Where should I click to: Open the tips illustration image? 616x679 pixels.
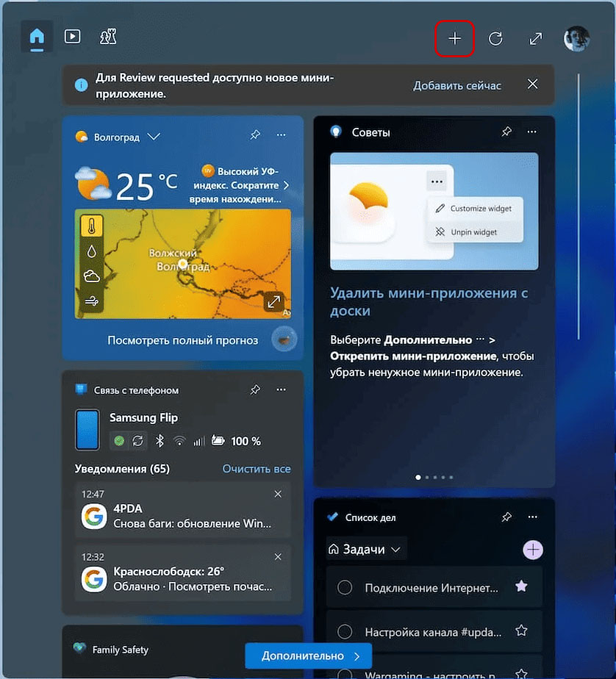(x=434, y=212)
